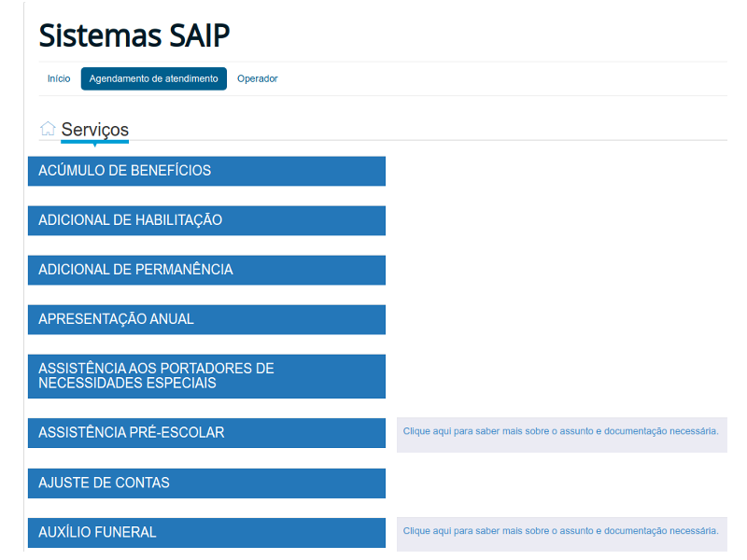Choose the Adicional de Permanência service
The height and width of the screenshot is (560, 747).
(x=206, y=270)
